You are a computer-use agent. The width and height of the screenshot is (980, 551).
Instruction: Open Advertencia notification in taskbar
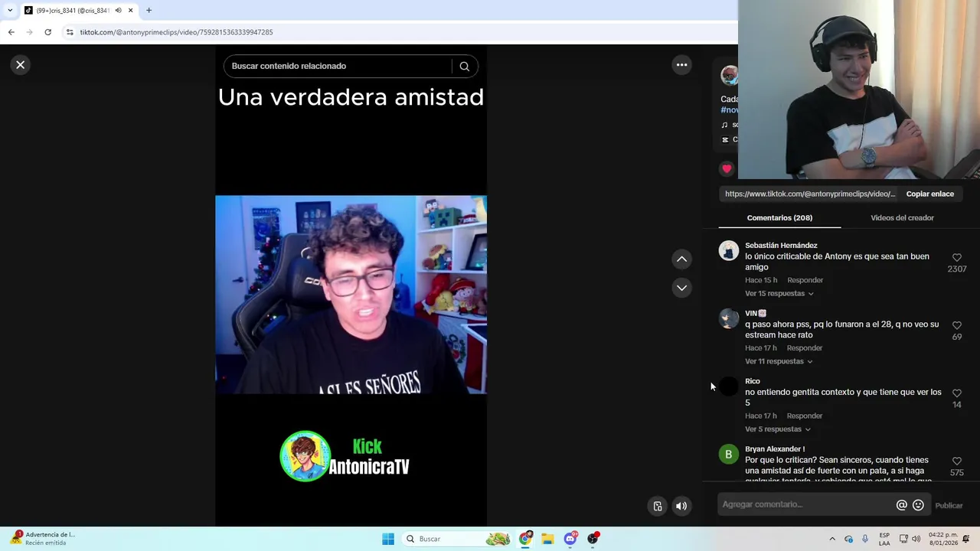[x=44, y=539]
